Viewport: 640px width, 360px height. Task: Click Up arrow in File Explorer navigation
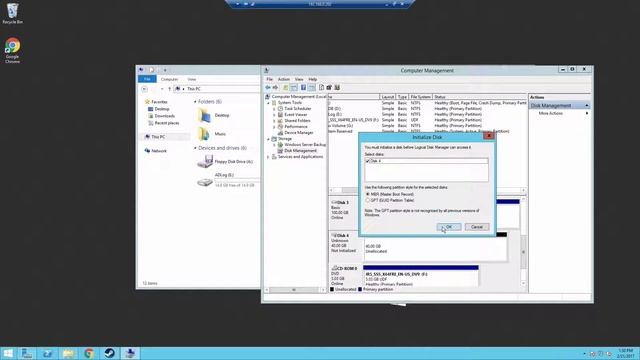(169, 89)
